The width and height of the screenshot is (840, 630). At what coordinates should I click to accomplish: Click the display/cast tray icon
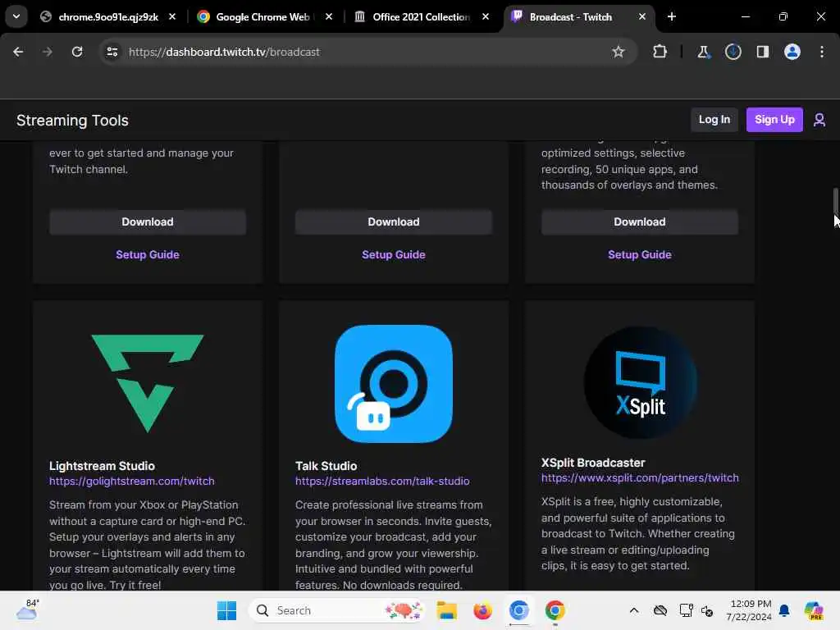[686, 610]
